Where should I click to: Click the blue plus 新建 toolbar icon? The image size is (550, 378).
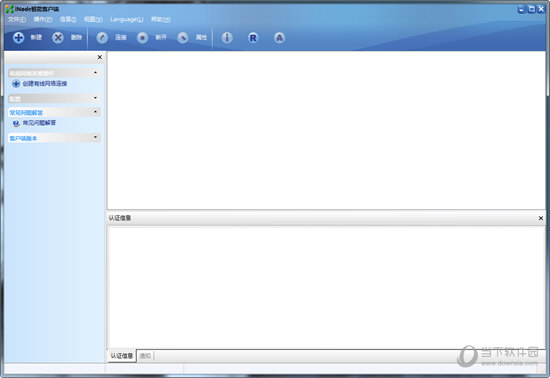pos(19,38)
